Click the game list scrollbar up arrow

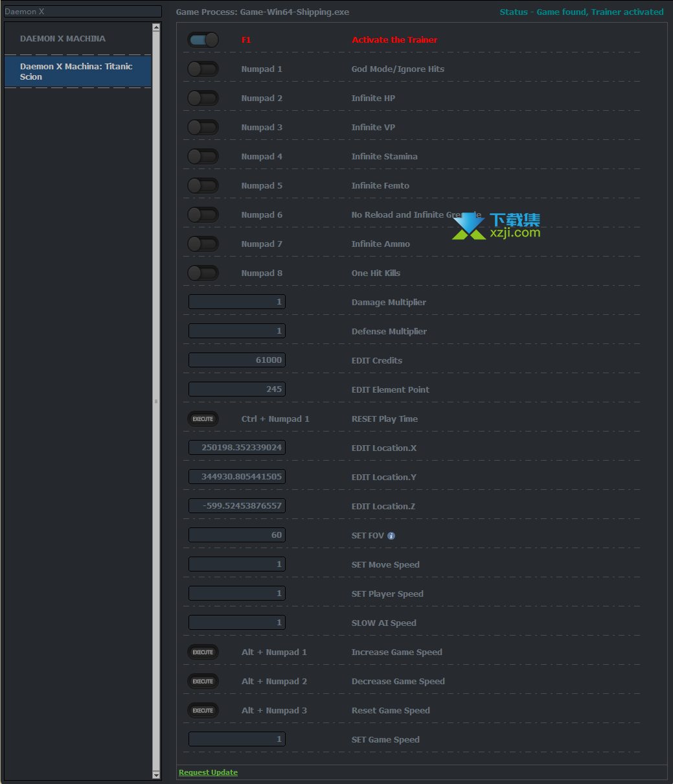point(156,27)
